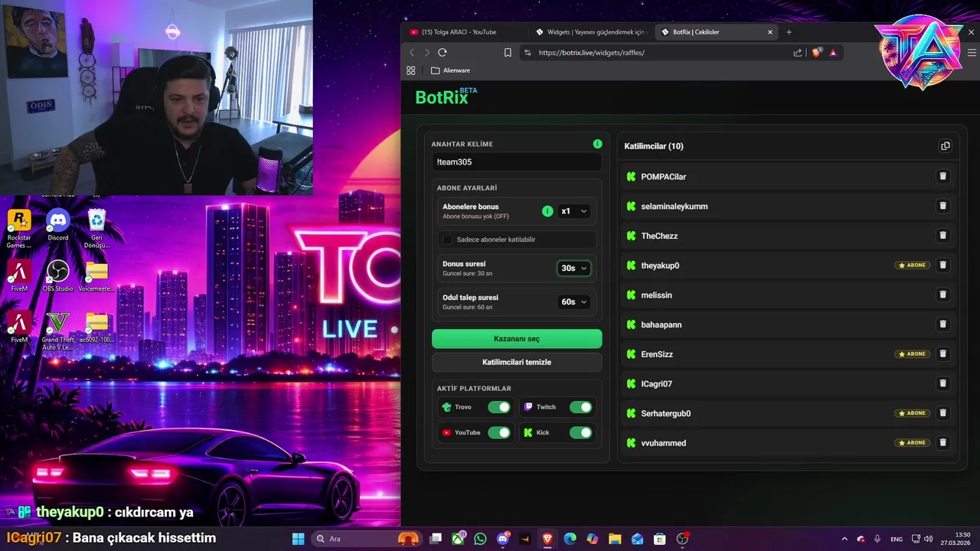Image resolution: width=980 pixels, height=551 pixels.
Task: Click Katilimcilari temizle button
Action: click(x=517, y=362)
